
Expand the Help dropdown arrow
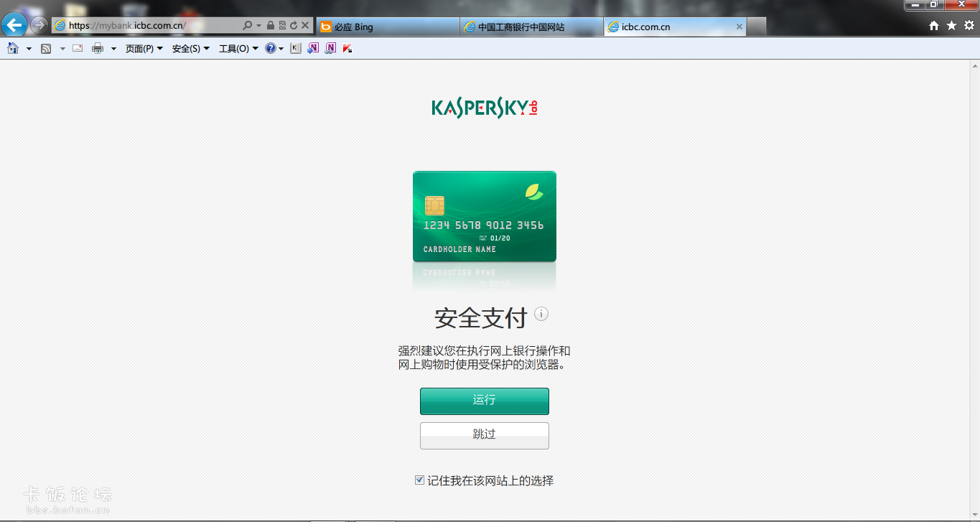tap(281, 48)
